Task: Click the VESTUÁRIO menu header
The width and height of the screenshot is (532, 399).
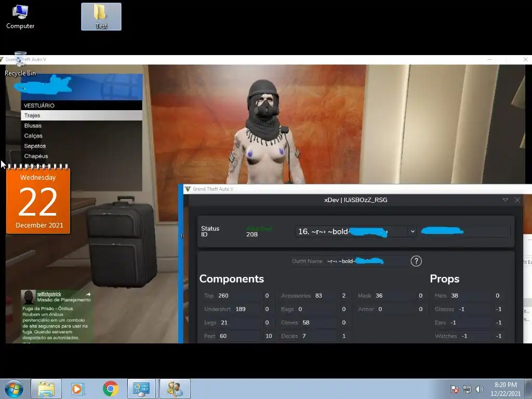Action: (82, 105)
